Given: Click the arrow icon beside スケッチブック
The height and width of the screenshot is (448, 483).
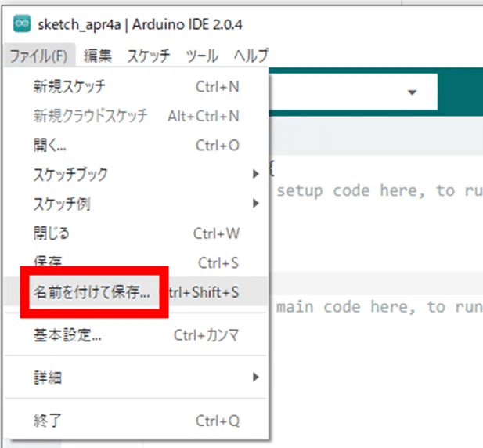Looking at the screenshot, I should pos(255,174).
